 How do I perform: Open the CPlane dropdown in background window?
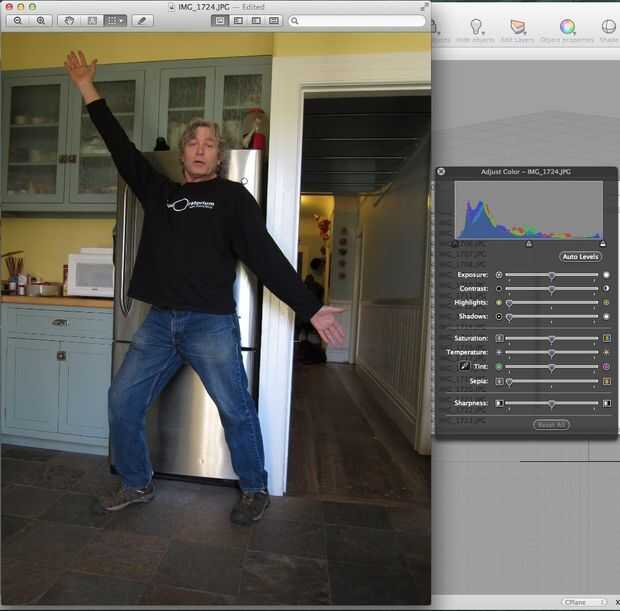[x=584, y=602]
